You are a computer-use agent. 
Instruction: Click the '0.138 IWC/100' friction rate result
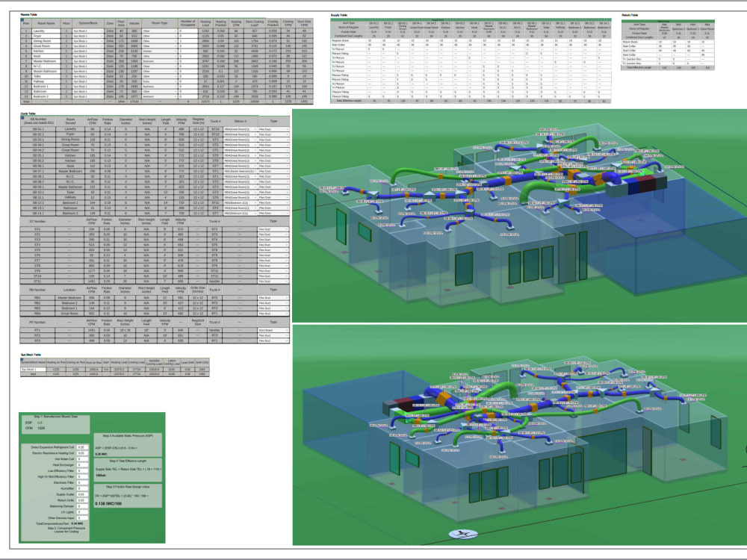107,503
